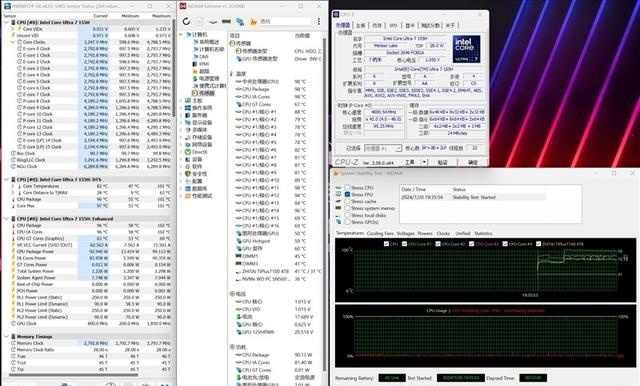The height and width of the screenshot is (386, 640).
Task: Enable the Stress GPU(s) checkbox
Action: click(x=347, y=222)
